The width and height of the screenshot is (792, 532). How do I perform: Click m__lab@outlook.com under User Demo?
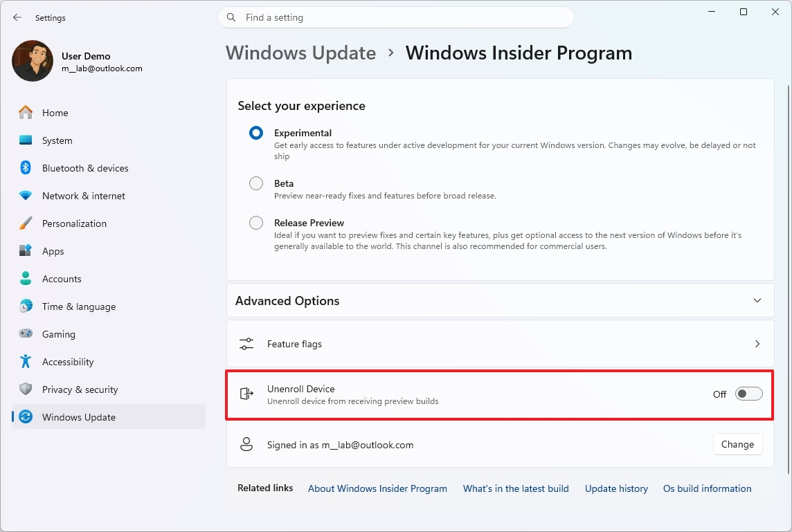tap(102, 68)
